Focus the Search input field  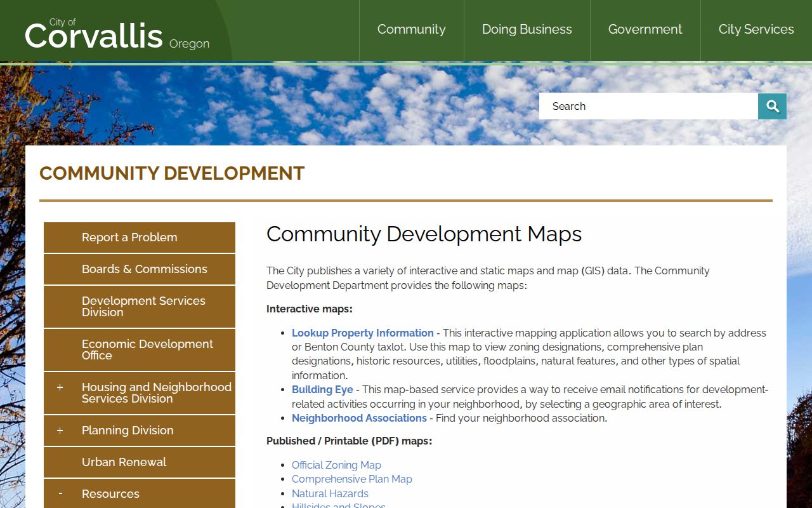(648, 106)
